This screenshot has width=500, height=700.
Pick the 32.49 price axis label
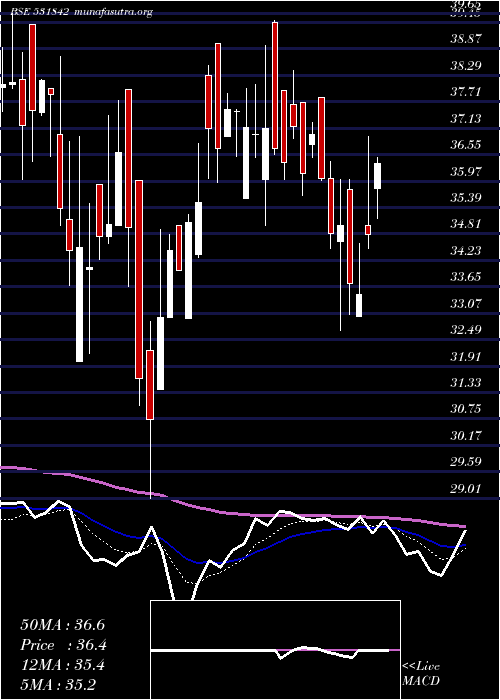tap(466, 329)
